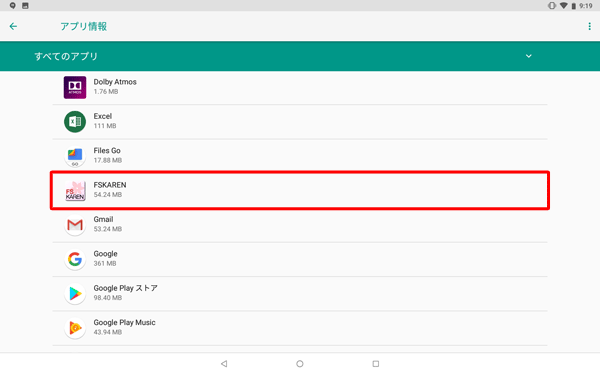Tap the Android recent apps square
Image resolution: width=600 pixels, height=375 pixels.
point(376,364)
